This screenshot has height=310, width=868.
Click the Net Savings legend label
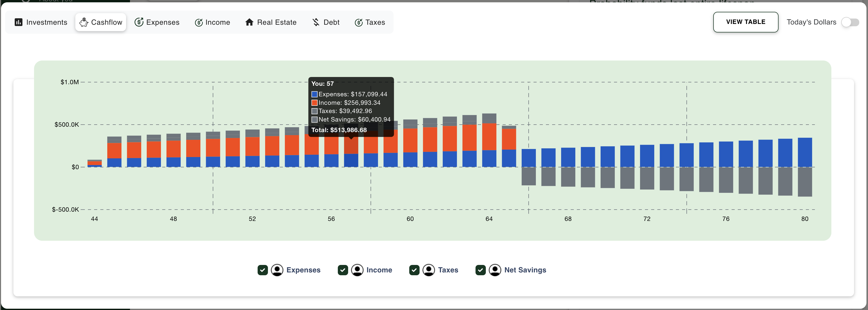click(525, 270)
